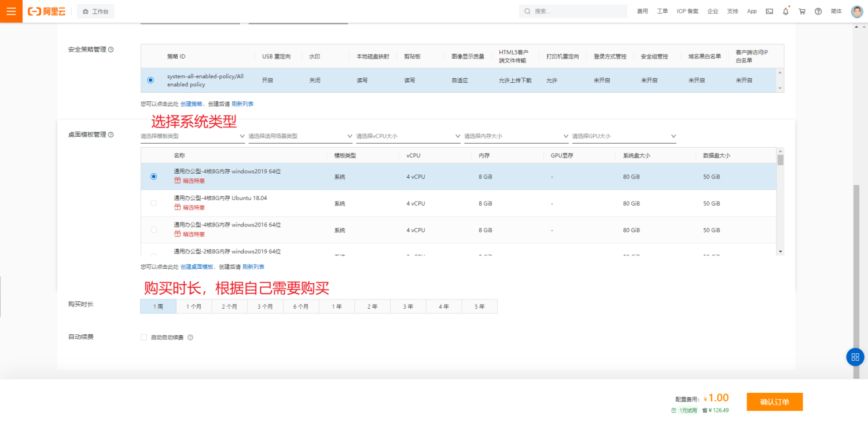Click the blue floating grid button

pos(855,357)
